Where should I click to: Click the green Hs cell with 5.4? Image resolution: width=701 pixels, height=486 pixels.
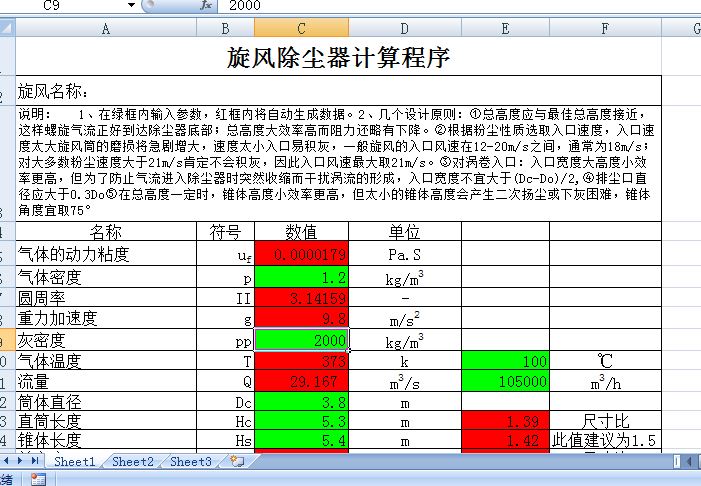click(x=301, y=440)
